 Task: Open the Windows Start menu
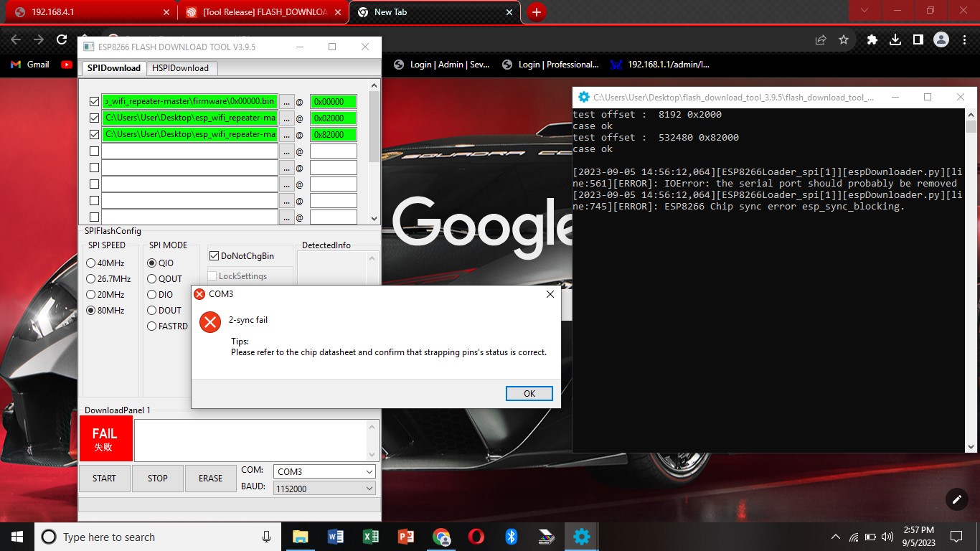pos(17,537)
